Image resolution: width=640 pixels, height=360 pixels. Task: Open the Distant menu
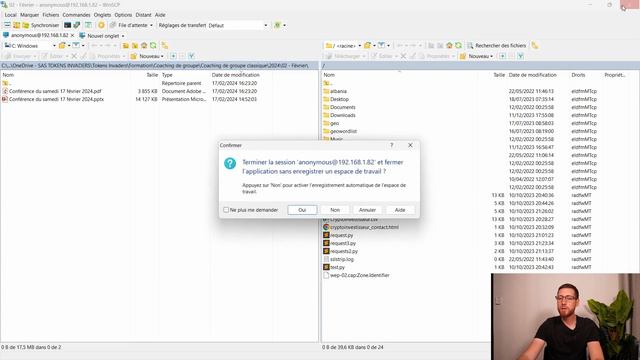coord(143,15)
